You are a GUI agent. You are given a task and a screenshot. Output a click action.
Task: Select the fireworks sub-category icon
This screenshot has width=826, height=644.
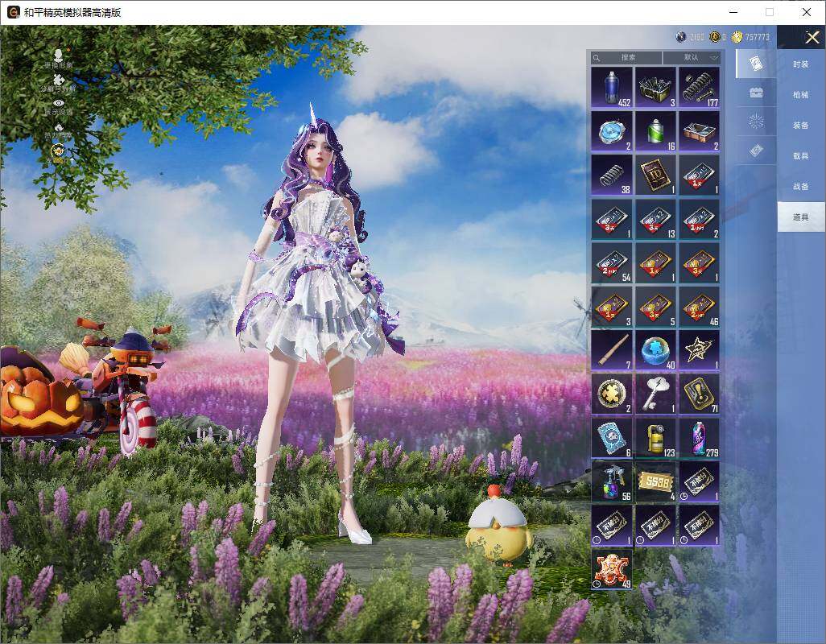[756, 122]
